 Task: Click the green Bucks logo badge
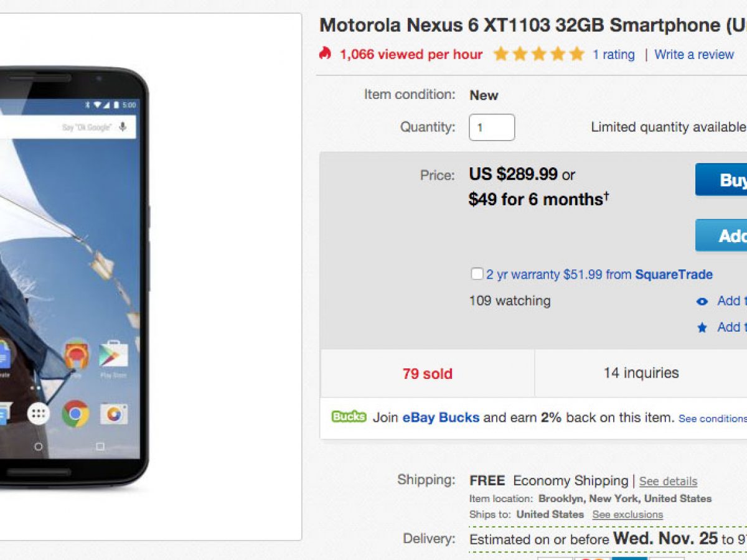349,417
